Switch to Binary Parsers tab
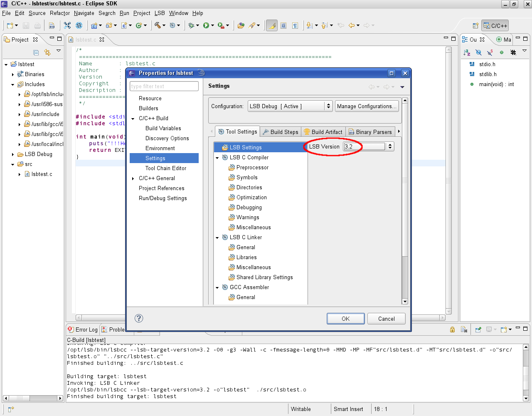The height and width of the screenshot is (416, 532). (x=370, y=132)
